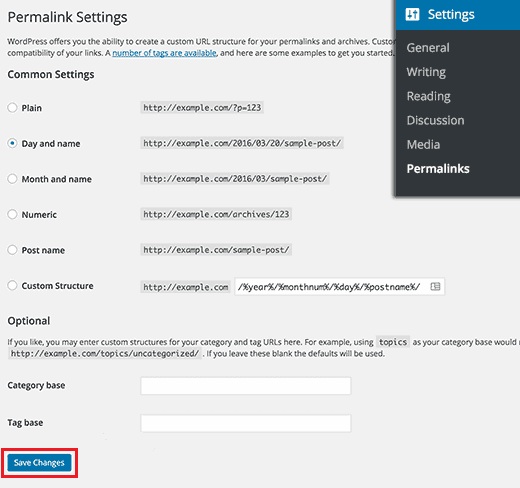Screen dimensions: 520x488
Task: Open the General settings menu item
Action: (428, 48)
